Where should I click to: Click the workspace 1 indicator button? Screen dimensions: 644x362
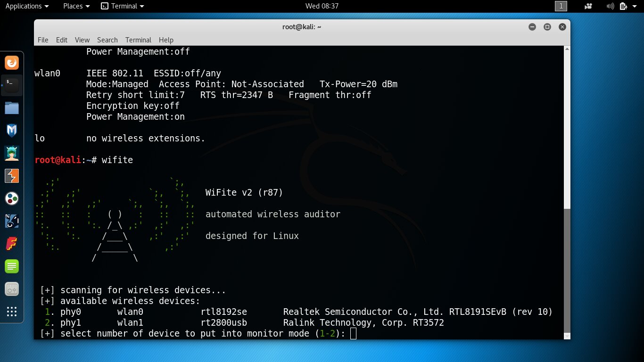click(x=561, y=6)
